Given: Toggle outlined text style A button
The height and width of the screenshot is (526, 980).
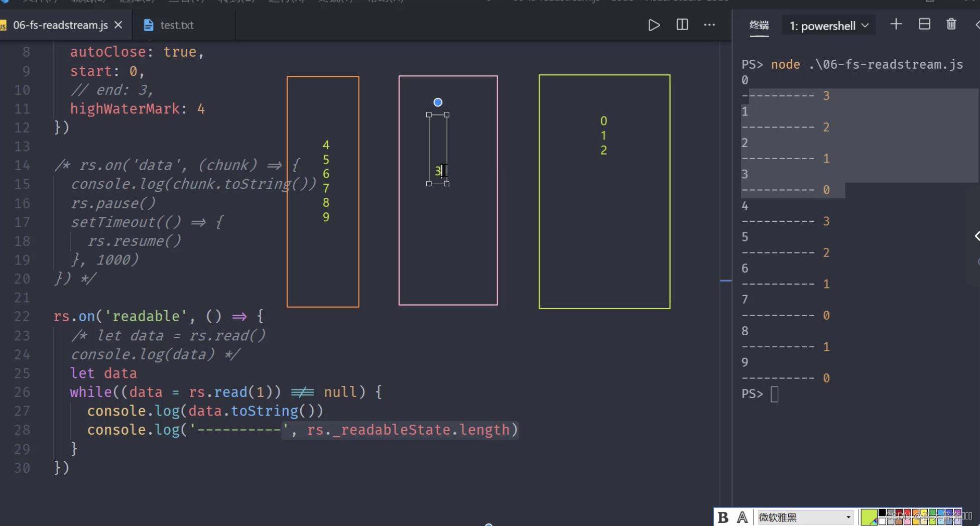Looking at the screenshot, I should (x=742, y=517).
